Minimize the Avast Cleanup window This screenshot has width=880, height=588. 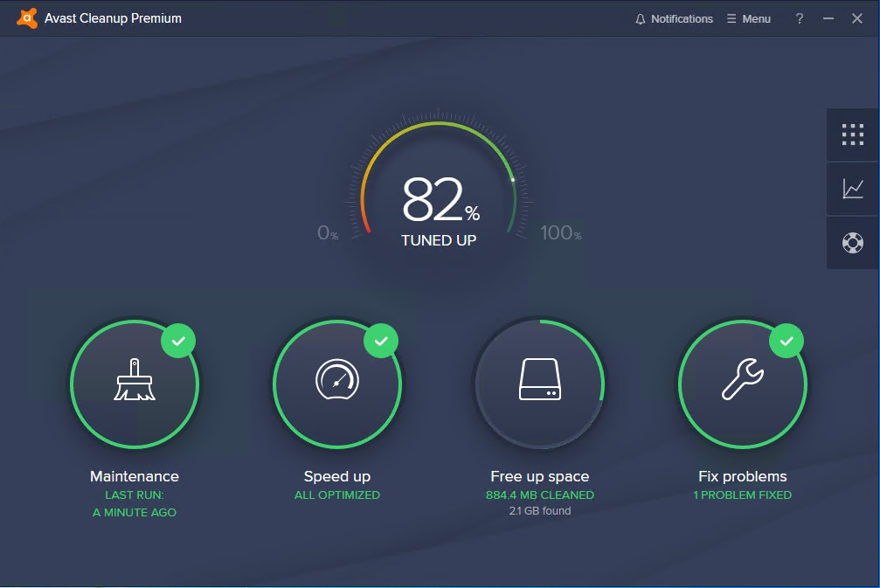tap(828, 18)
